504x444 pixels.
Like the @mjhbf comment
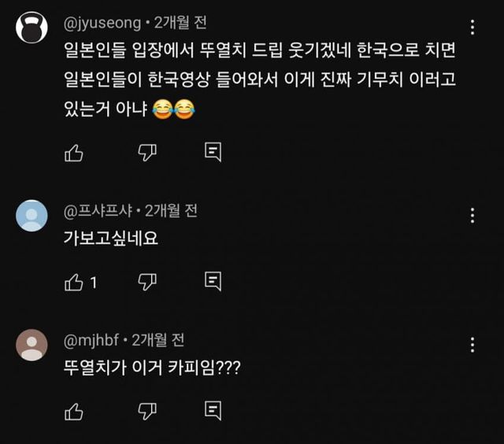pyautogui.click(x=74, y=410)
